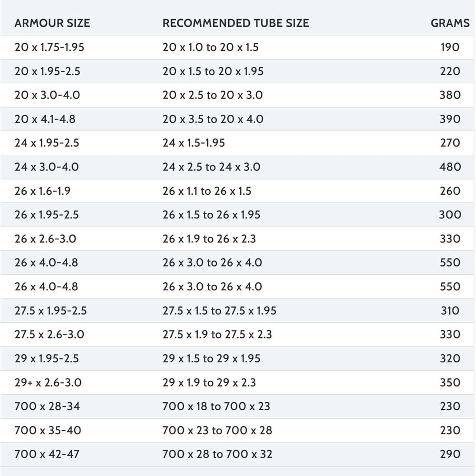Click the 300 grams value
This screenshot has height=476, width=476.
coord(450,215)
